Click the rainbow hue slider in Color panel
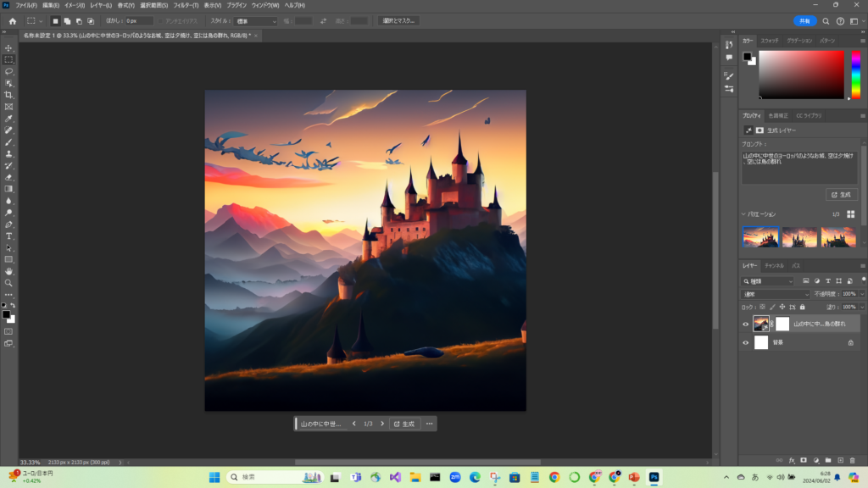868x488 pixels. point(854,75)
